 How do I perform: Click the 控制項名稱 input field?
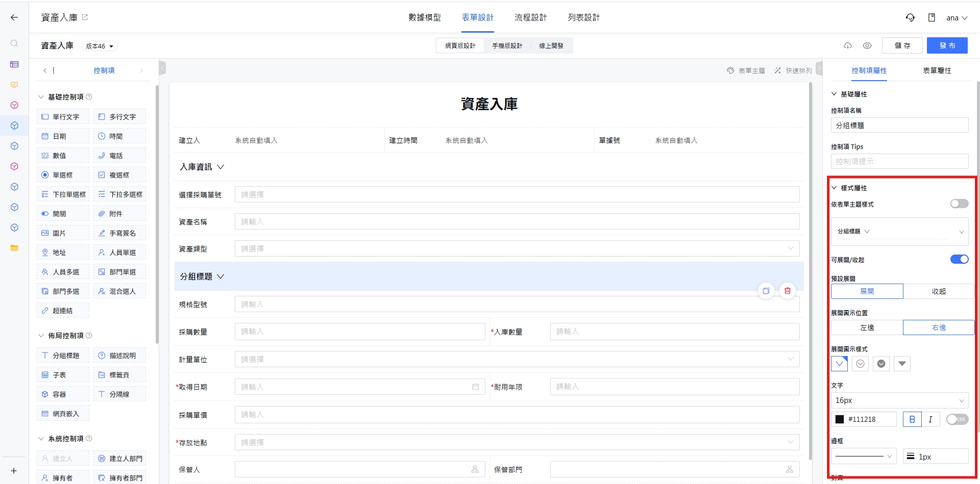click(900, 125)
